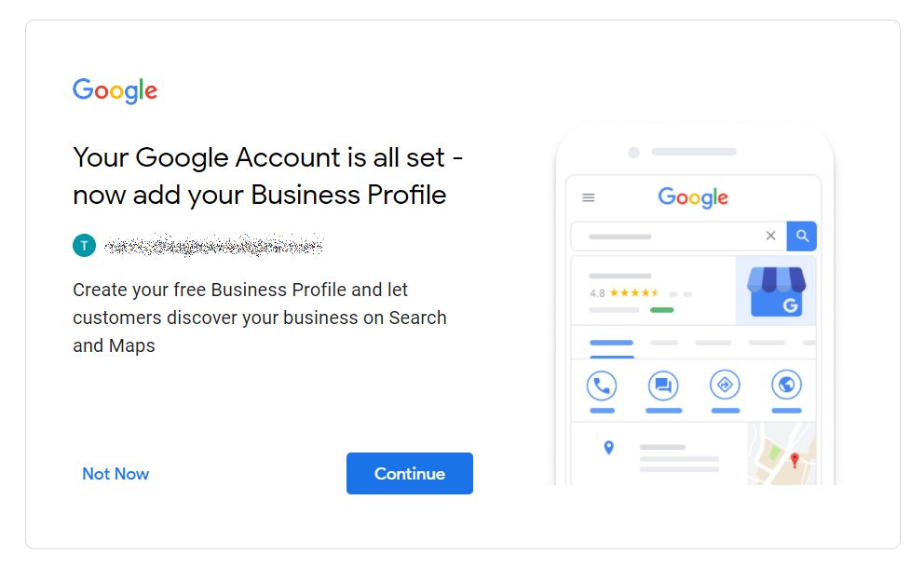Click the Google logo inside the phone mockup
Viewport: 924px width, 568px height.
click(691, 196)
